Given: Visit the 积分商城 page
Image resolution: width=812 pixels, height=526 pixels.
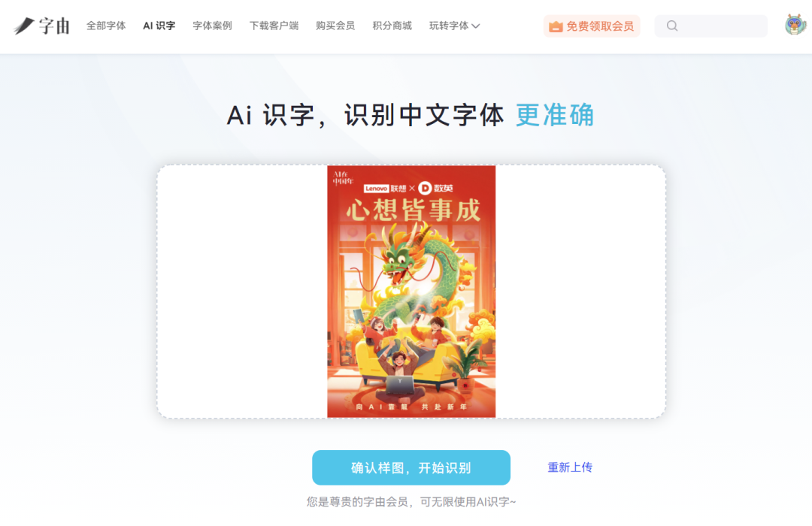Looking at the screenshot, I should [x=392, y=26].
